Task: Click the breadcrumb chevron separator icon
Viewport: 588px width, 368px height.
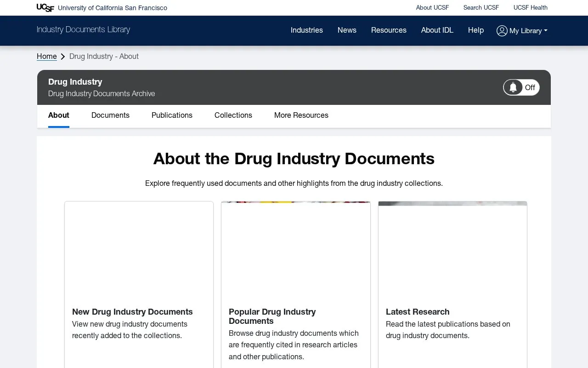Action: pyautogui.click(x=63, y=57)
